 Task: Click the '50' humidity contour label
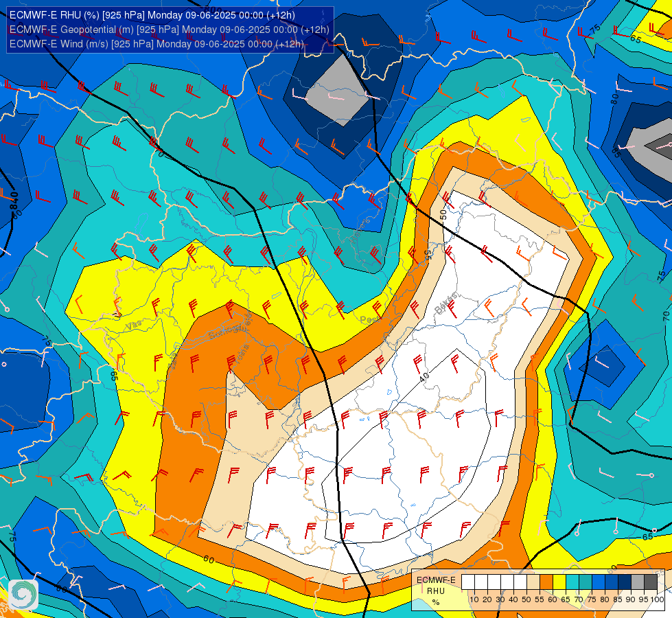tap(443, 214)
